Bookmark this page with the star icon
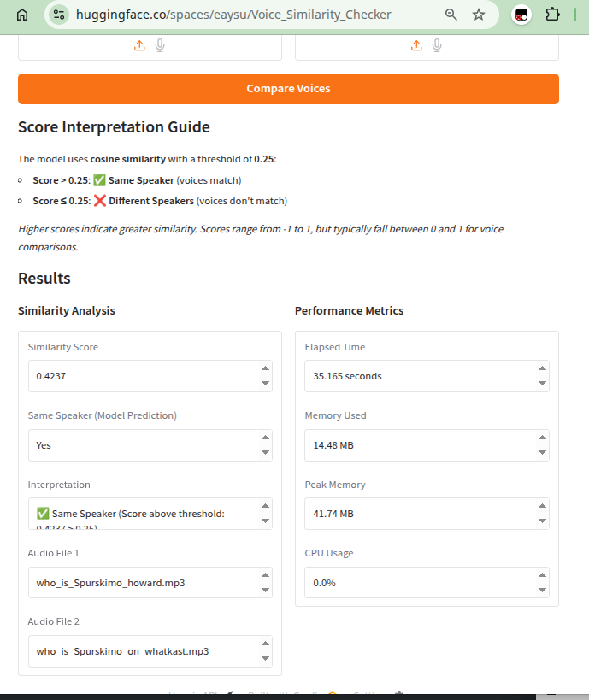 [x=478, y=15]
